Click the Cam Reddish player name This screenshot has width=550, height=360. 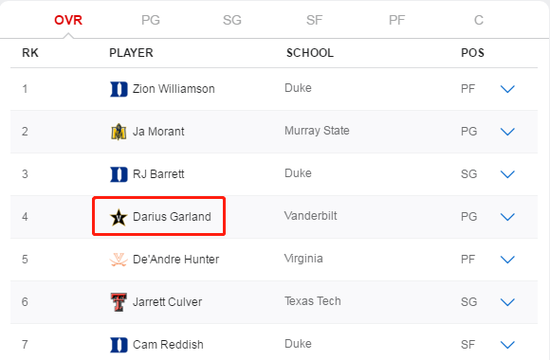click(x=168, y=345)
